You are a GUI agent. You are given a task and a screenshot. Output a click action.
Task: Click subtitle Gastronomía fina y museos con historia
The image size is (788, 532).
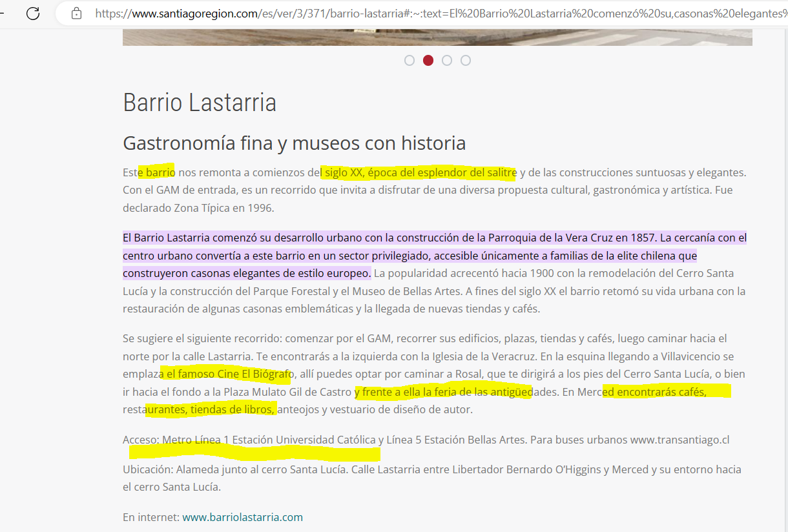tap(294, 143)
